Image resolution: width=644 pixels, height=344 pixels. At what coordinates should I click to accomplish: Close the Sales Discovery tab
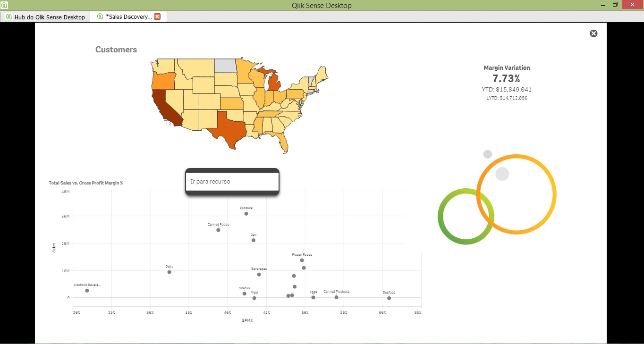tap(157, 17)
